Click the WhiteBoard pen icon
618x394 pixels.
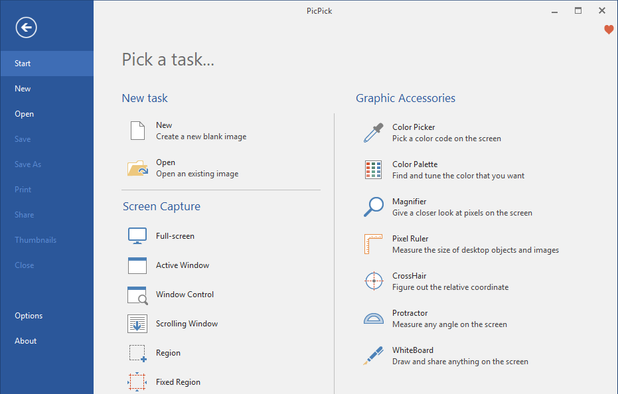point(373,355)
